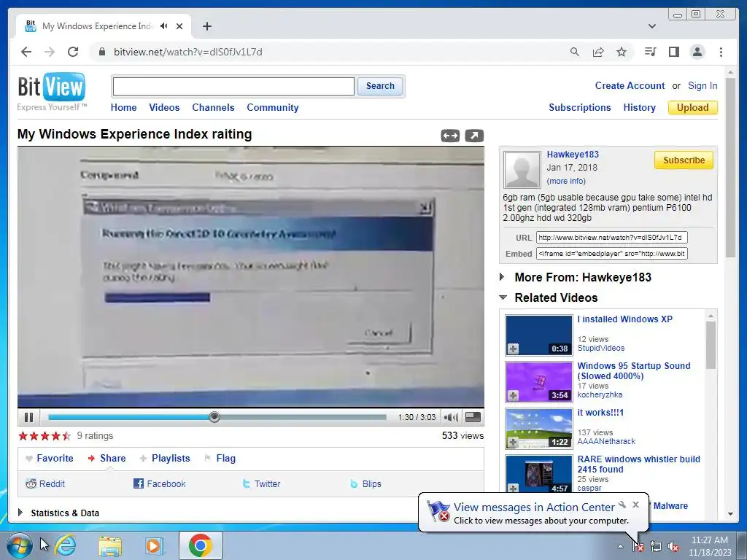Show (more info) on the description
747x560 pixels.
coord(566,181)
